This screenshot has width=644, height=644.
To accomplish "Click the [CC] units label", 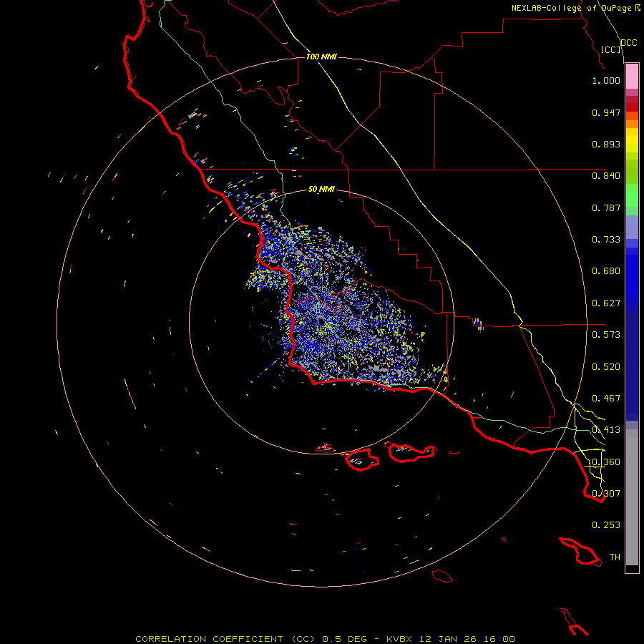I will click(x=611, y=49).
